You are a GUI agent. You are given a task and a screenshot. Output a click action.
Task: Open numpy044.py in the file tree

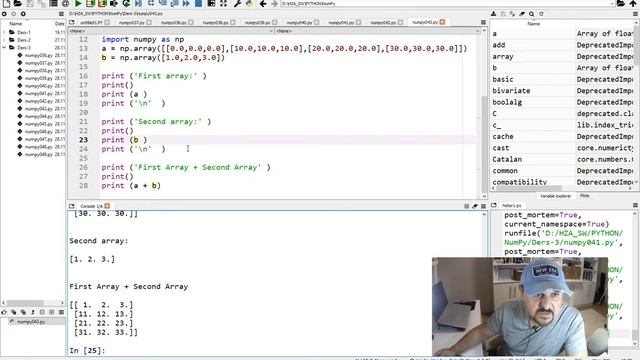click(x=39, y=117)
